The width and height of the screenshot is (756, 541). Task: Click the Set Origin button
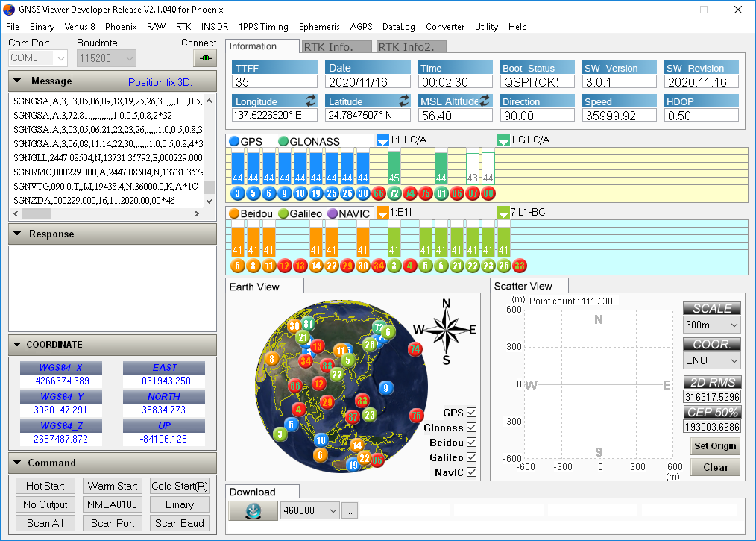(x=715, y=446)
